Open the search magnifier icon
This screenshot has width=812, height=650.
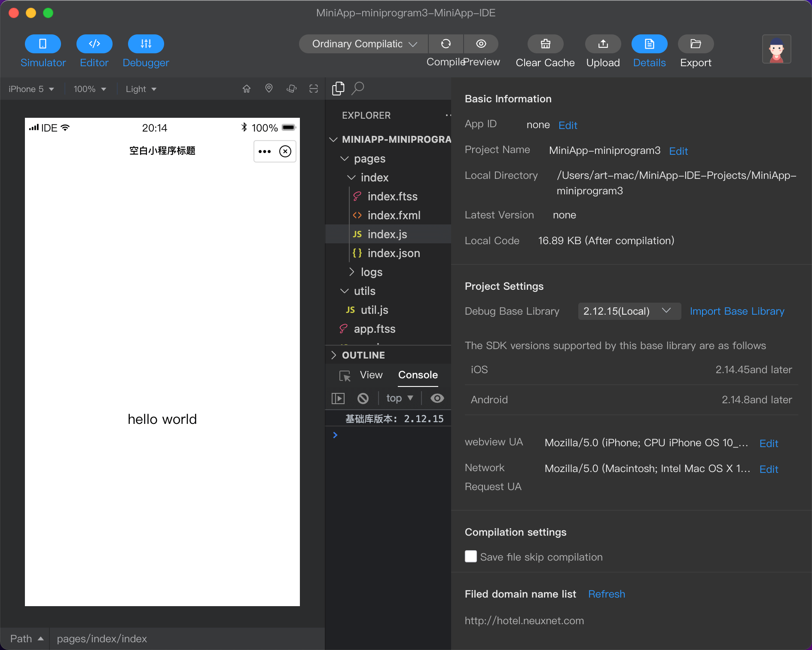[x=358, y=89]
